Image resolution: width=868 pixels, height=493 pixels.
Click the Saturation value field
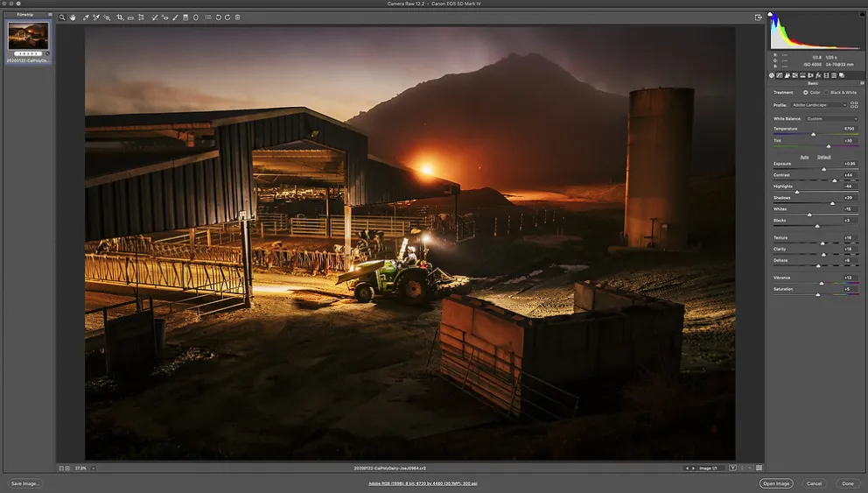(x=850, y=289)
